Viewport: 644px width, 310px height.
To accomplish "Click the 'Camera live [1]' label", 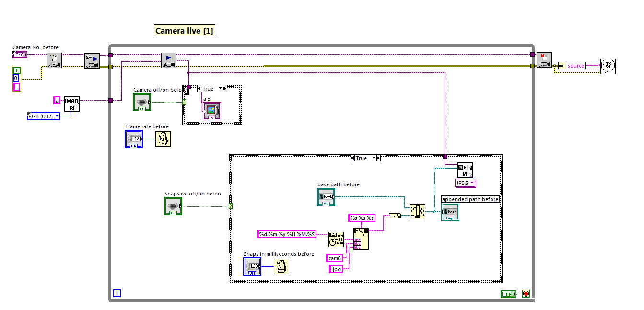I will [x=185, y=31].
